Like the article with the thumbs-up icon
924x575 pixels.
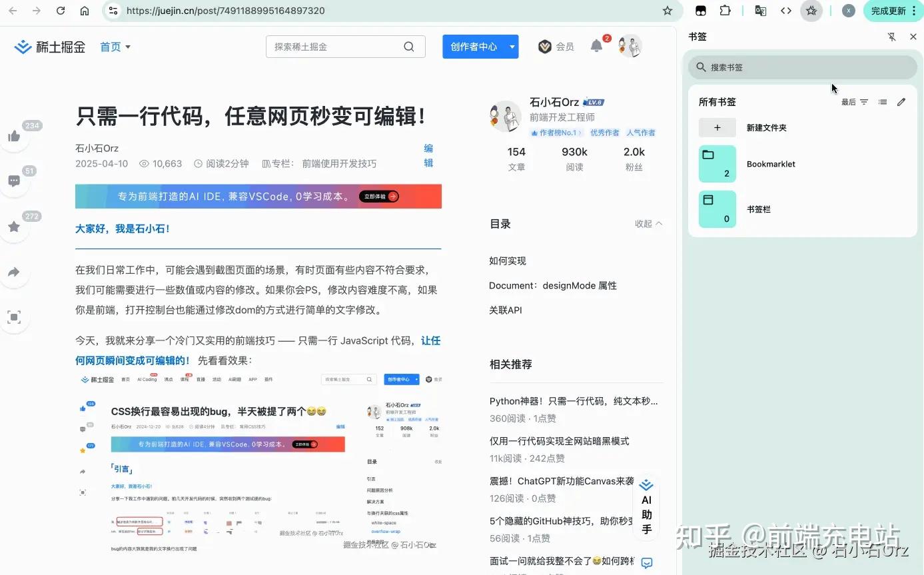tap(15, 136)
